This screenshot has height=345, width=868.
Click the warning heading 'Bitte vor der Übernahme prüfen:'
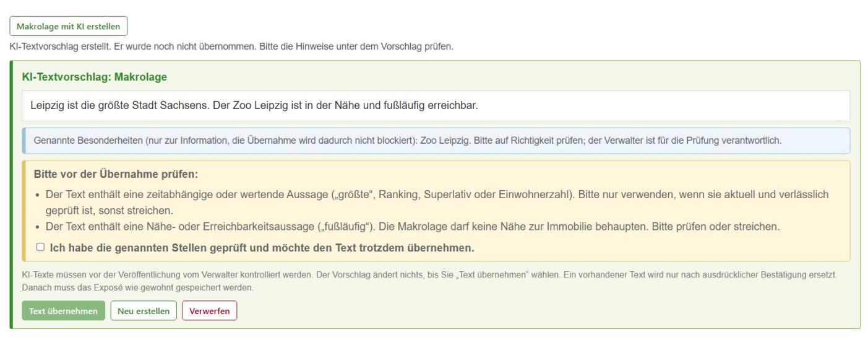pyautogui.click(x=115, y=175)
